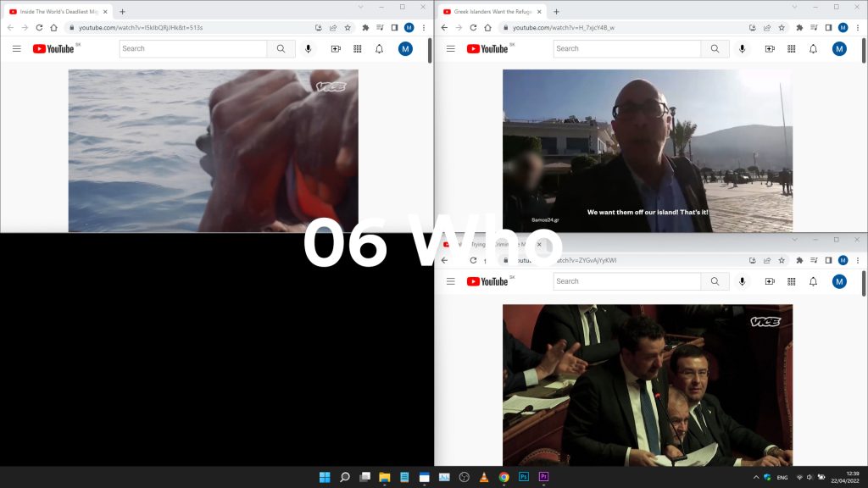The width and height of the screenshot is (868, 488).
Task: Click search magnifier button in Inside The World's Deadliest window
Action: pyautogui.click(x=281, y=48)
